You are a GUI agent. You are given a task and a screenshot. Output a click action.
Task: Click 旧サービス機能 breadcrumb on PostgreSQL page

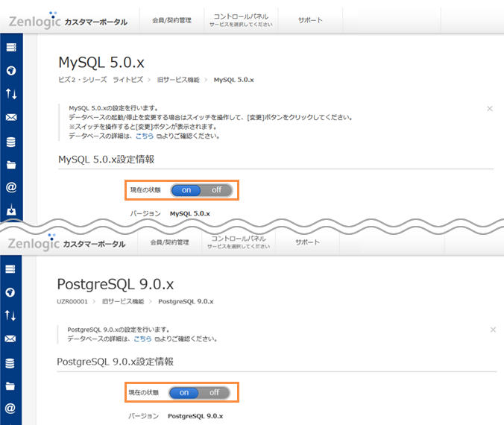tap(123, 301)
